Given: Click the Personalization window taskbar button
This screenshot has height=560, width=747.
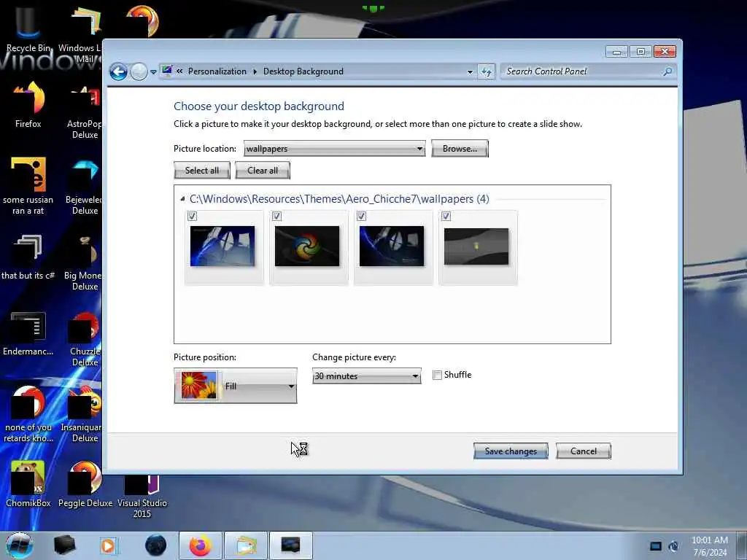Looking at the screenshot, I should [290, 545].
